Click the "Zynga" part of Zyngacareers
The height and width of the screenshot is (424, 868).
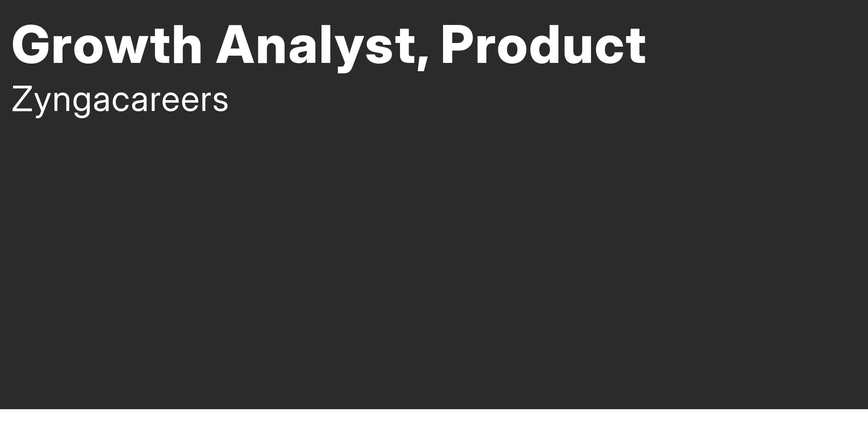(61, 101)
